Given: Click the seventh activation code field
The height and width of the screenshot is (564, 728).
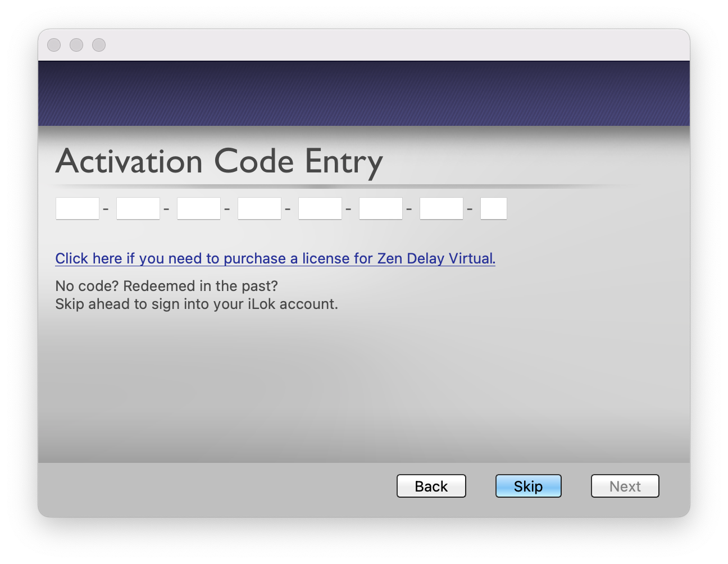Looking at the screenshot, I should 442,208.
